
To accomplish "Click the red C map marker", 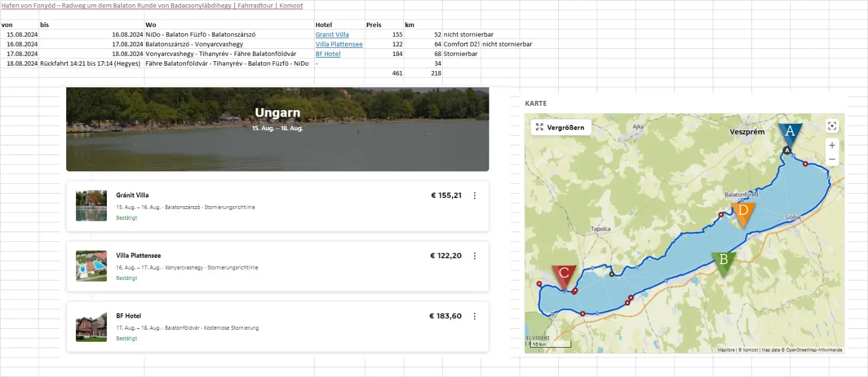I will [564, 273].
